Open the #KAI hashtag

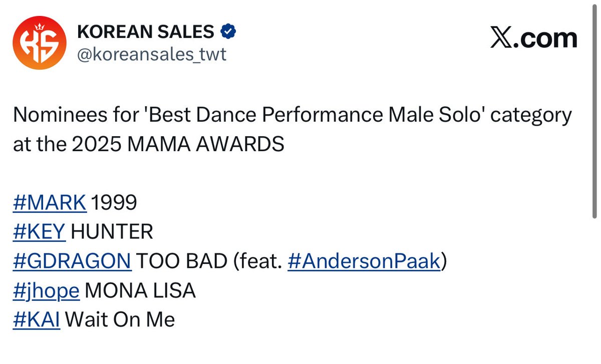point(37,319)
